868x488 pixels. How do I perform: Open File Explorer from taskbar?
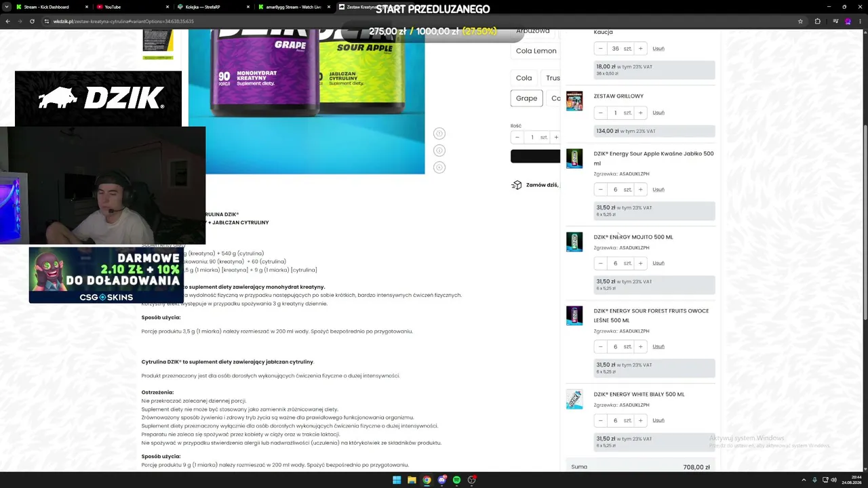tap(412, 480)
